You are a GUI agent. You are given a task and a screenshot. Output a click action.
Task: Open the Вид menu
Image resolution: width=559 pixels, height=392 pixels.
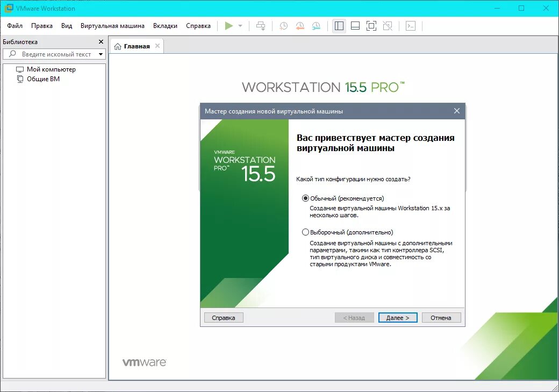click(x=67, y=26)
